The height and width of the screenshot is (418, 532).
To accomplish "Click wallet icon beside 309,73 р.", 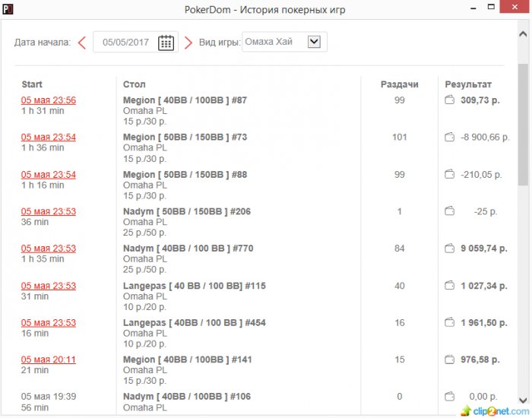I will click(x=450, y=100).
